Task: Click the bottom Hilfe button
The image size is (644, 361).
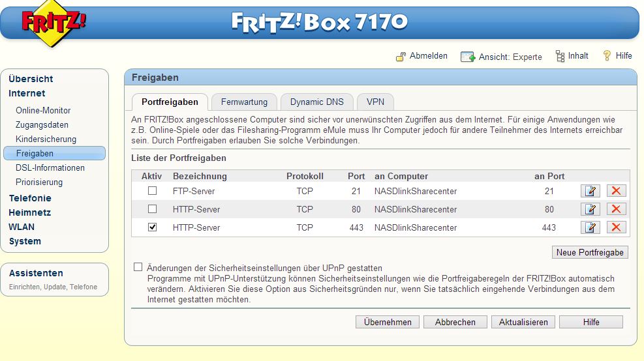Action: [591, 322]
